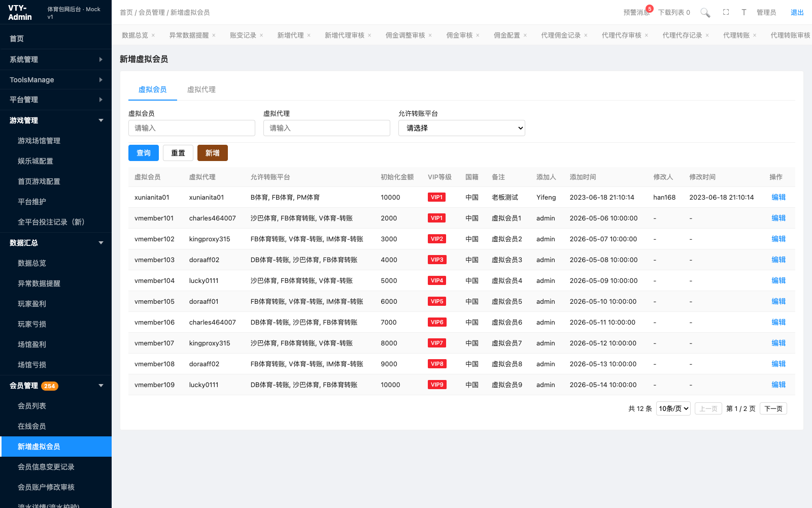Click 会员管理 breadcrumb link
Viewport: 812px width, 508px height.
click(152, 12)
